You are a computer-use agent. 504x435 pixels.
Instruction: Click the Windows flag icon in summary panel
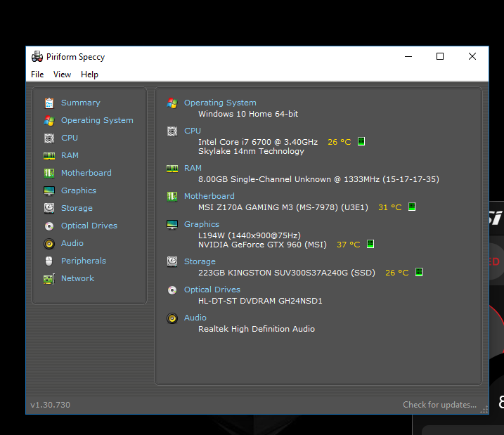[172, 103]
